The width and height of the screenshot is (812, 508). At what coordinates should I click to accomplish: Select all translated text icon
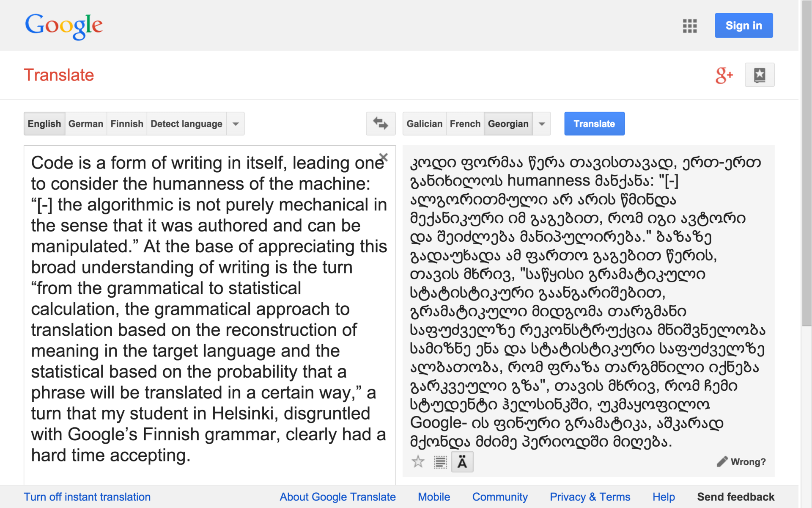[x=440, y=462]
